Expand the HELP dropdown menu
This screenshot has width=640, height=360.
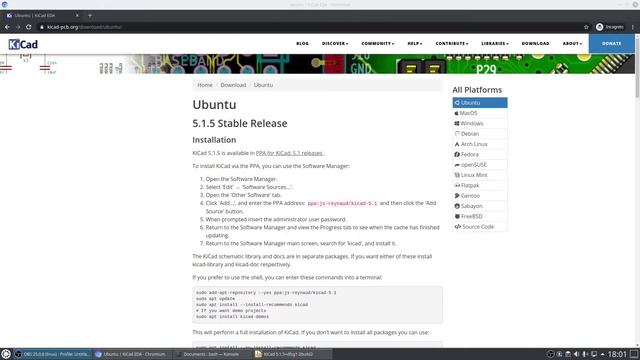coord(415,43)
